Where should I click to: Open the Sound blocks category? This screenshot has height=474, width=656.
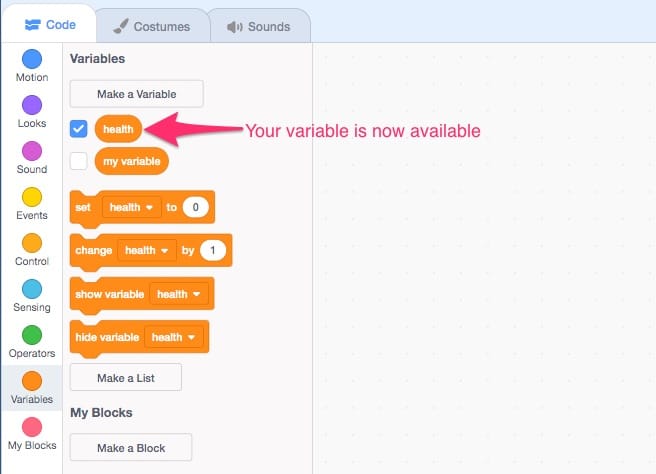tap(32, 151)
